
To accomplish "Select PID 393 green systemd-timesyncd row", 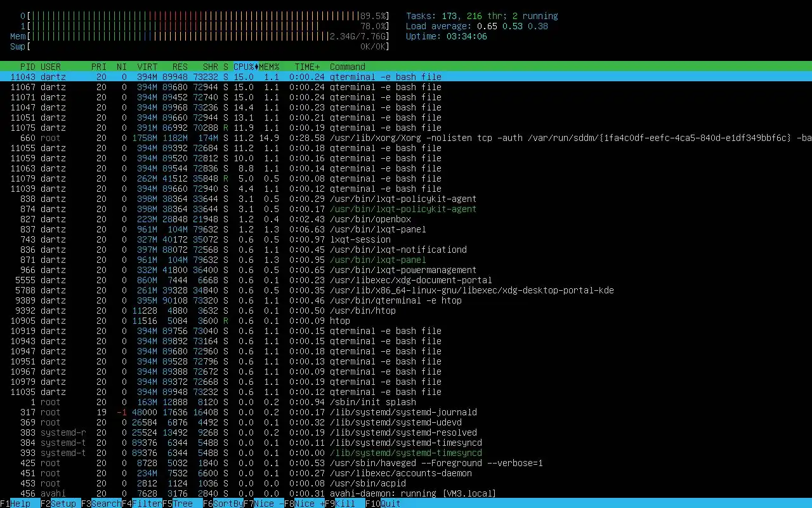I will tap(406, 453).
